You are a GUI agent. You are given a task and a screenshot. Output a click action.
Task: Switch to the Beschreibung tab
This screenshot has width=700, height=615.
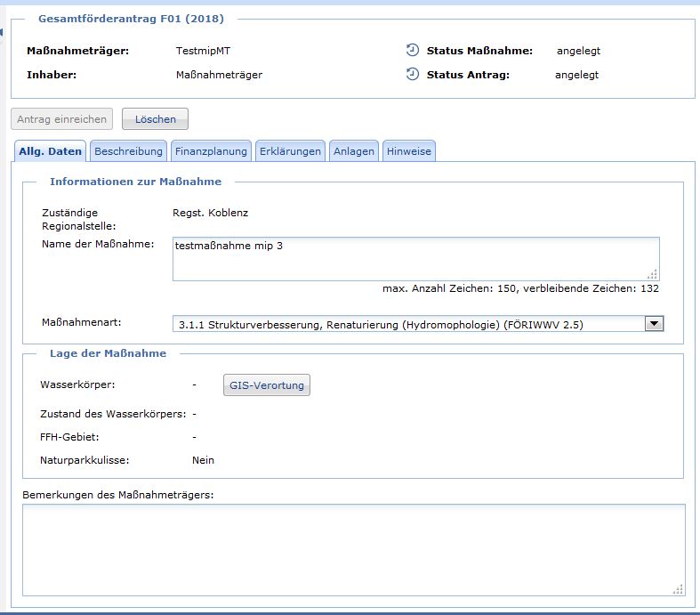pos(129,151)
